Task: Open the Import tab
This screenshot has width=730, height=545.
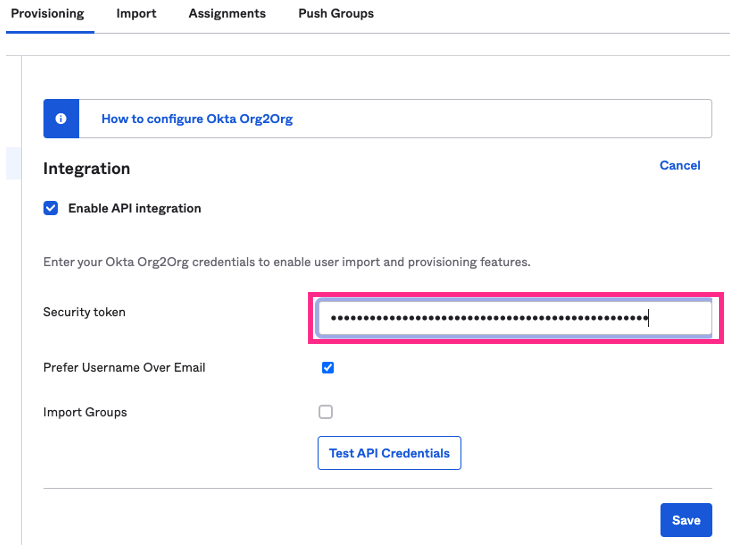Action: pos(136,14)
